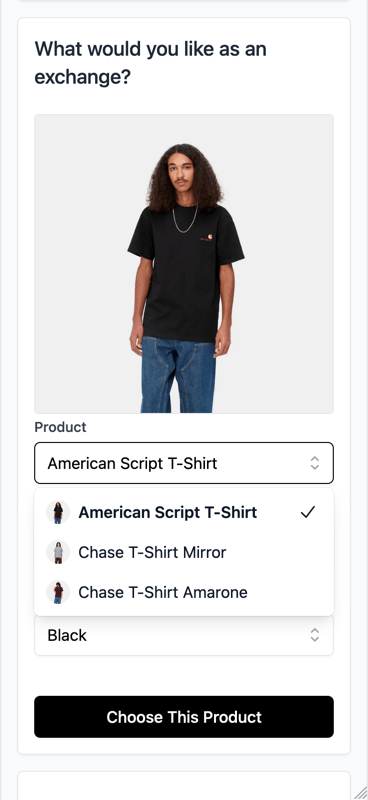Click the checkmark beside American Script T-Shirt
This screenshot has width=368, height=800.
click(308, 512)
